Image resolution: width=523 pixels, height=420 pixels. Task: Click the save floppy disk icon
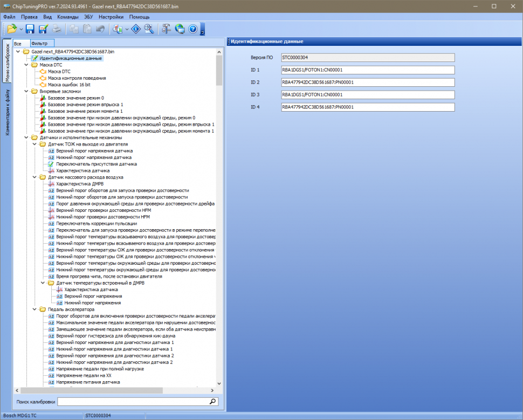[x=30, y=29]
